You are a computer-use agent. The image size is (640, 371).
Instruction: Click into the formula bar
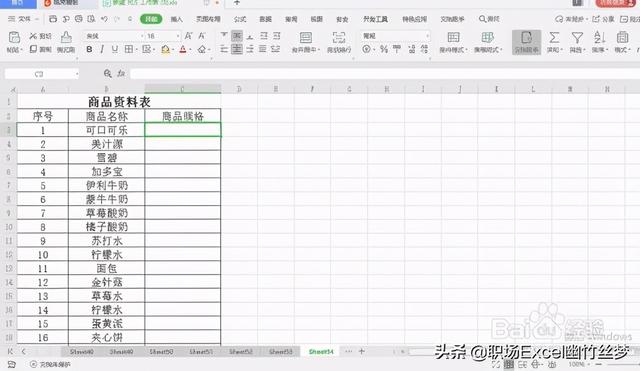click(384, 74)
